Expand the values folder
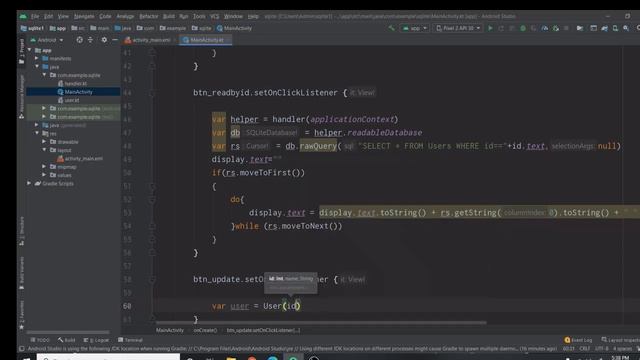This screenshot has height=360, width=640. [x=44, y=175]
